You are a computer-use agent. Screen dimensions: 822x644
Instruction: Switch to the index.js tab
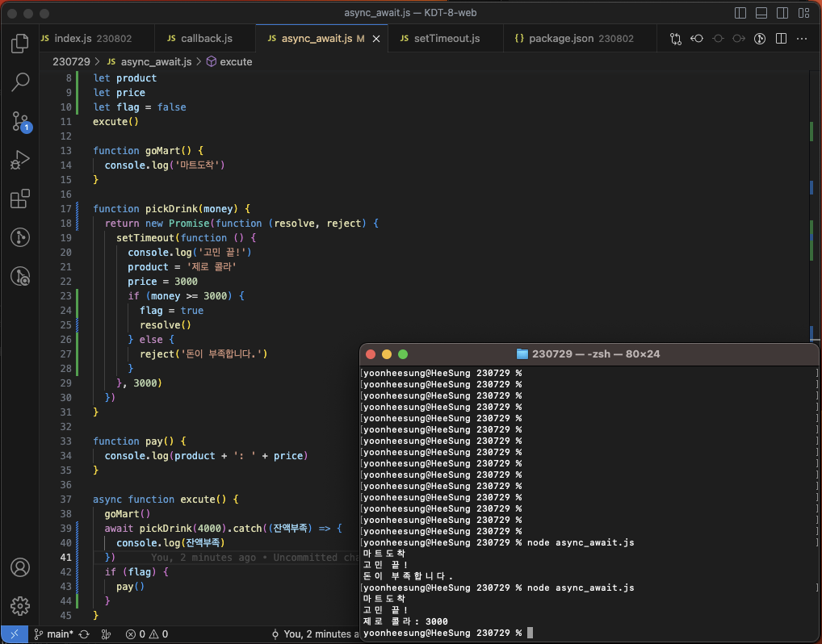pyautogui.click(x=97, y=39)
